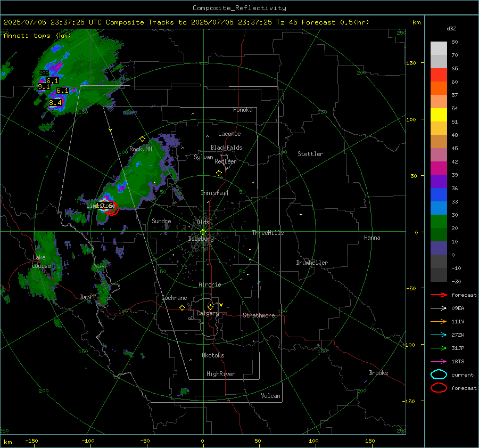Click the Composite Tracks timestamp header line
Viewport: 479px width, 448px height.
tap(186, 22)
